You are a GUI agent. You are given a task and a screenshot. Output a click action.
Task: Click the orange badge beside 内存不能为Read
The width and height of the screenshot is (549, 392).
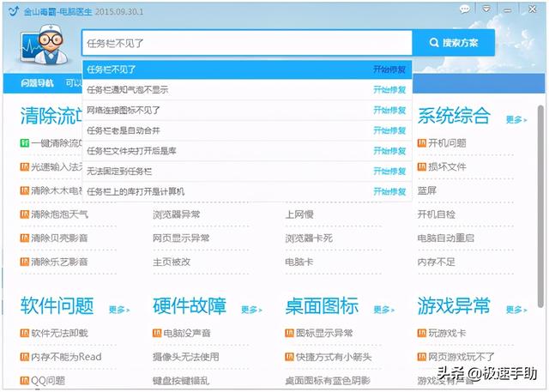pos(25,357)
